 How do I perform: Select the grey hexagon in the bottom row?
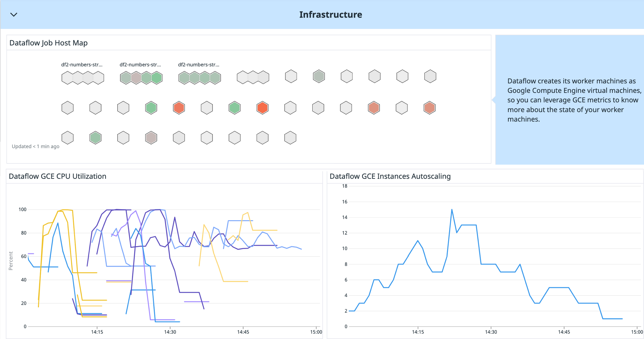[x=67, y=137]
